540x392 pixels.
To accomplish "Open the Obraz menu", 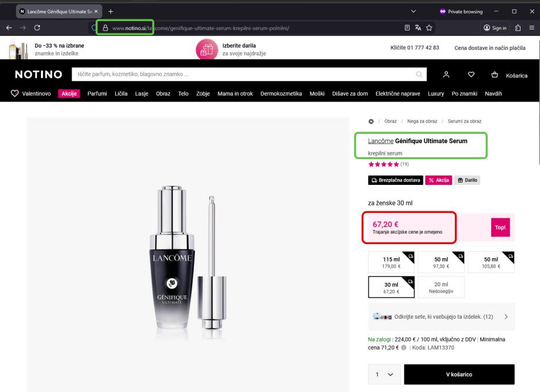I will 163,94.
